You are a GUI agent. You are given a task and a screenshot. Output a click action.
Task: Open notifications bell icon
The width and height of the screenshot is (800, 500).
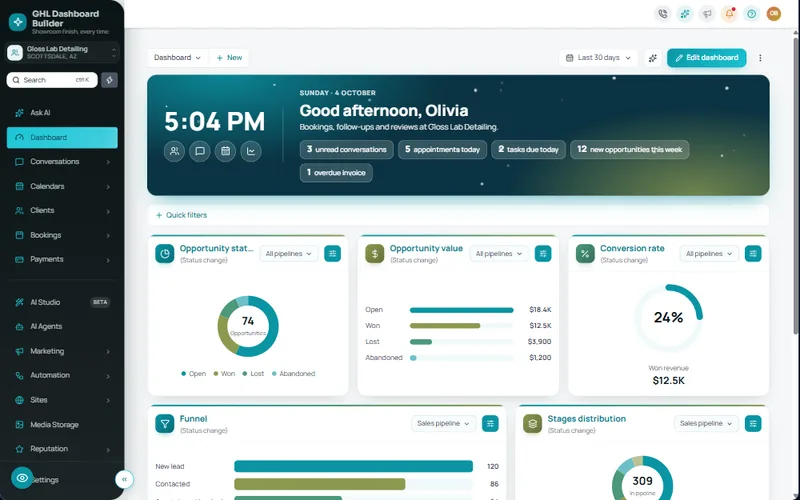729,14
